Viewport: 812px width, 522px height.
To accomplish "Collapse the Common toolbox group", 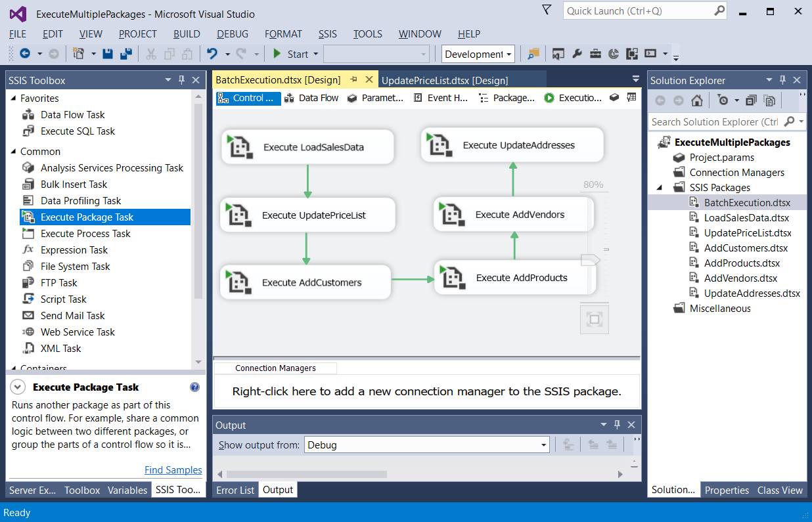I will pos(13,151).
